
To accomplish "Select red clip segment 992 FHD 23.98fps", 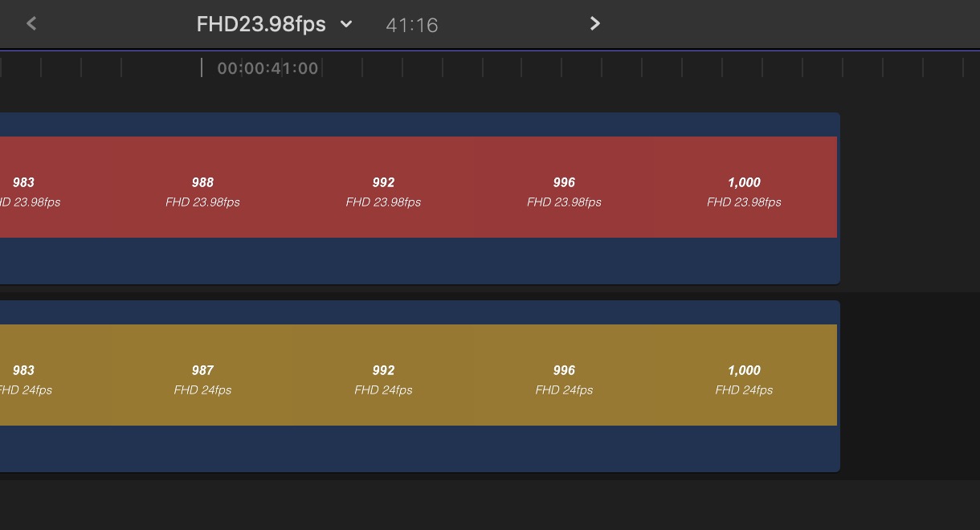I will click(383, 187).
